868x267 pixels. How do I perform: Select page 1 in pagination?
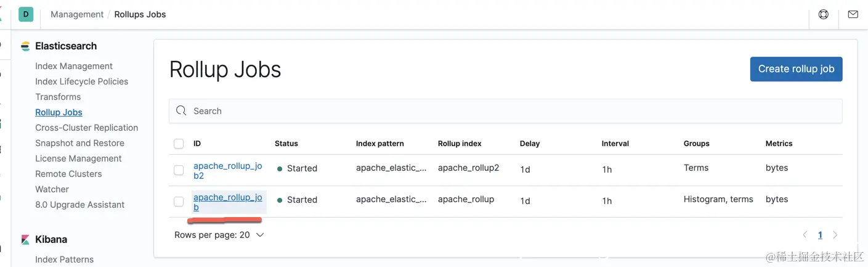[x=820, y=235]
